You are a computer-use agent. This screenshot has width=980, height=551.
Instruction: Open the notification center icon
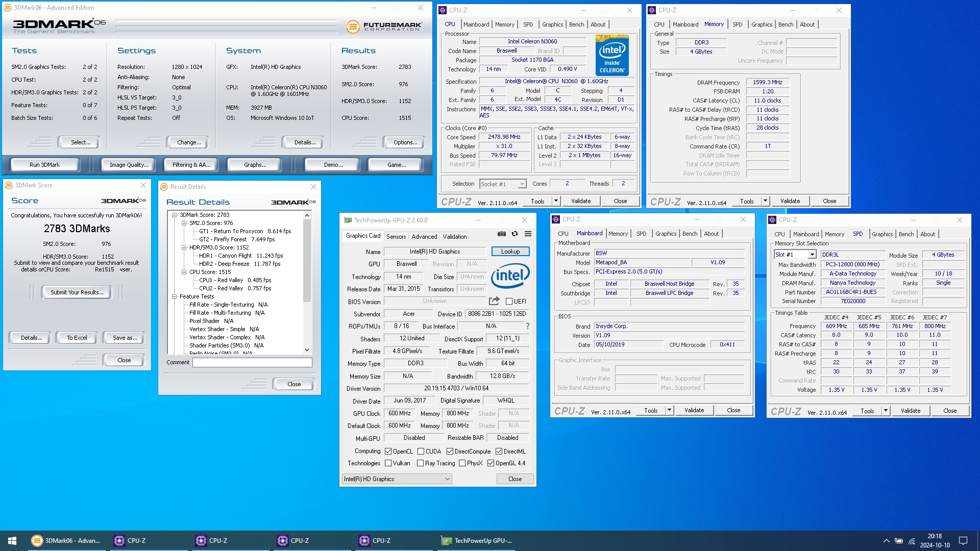(x=963, y=541)
